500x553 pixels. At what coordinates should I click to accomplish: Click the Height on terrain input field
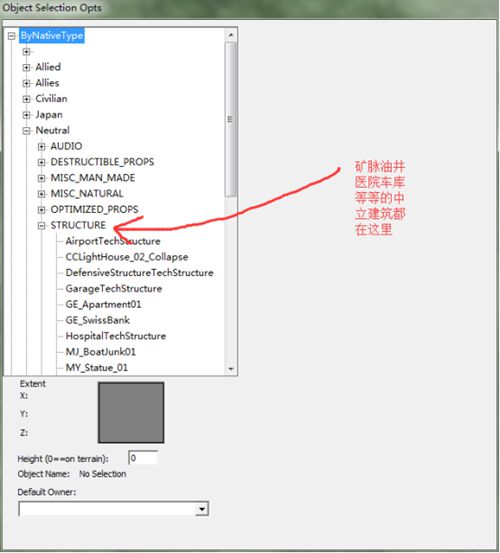click(143, 458)
